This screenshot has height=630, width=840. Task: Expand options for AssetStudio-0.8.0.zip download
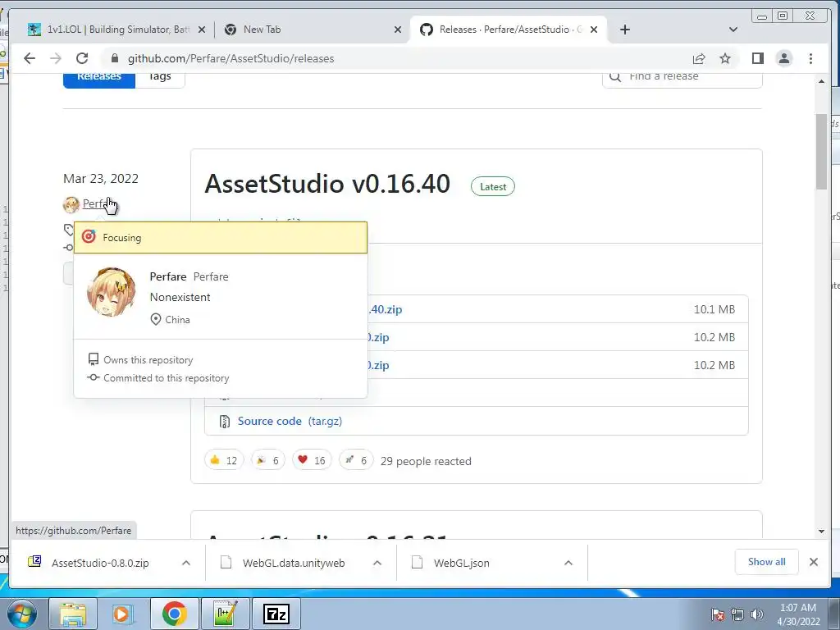tap(186, 563)
